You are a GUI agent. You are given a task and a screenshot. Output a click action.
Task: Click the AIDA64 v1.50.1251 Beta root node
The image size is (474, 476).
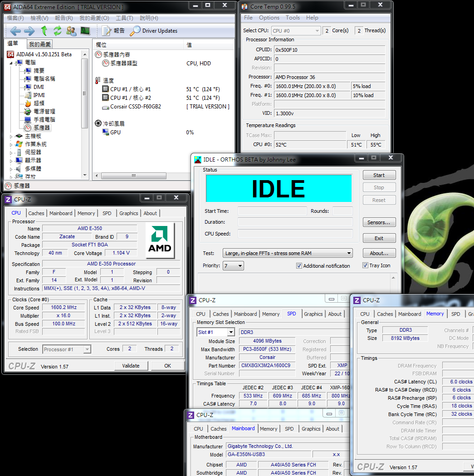click(39, 54)
